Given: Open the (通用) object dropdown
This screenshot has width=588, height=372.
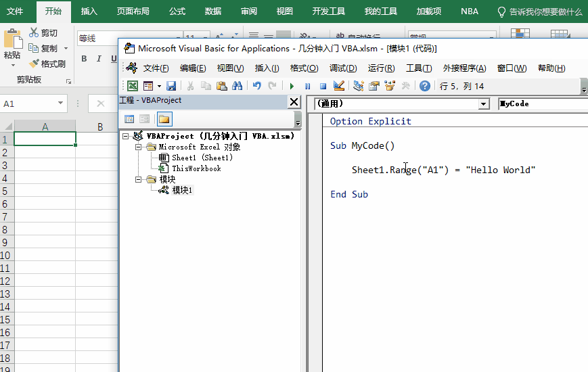Looking at the screenshot, I should coord(483,104).
